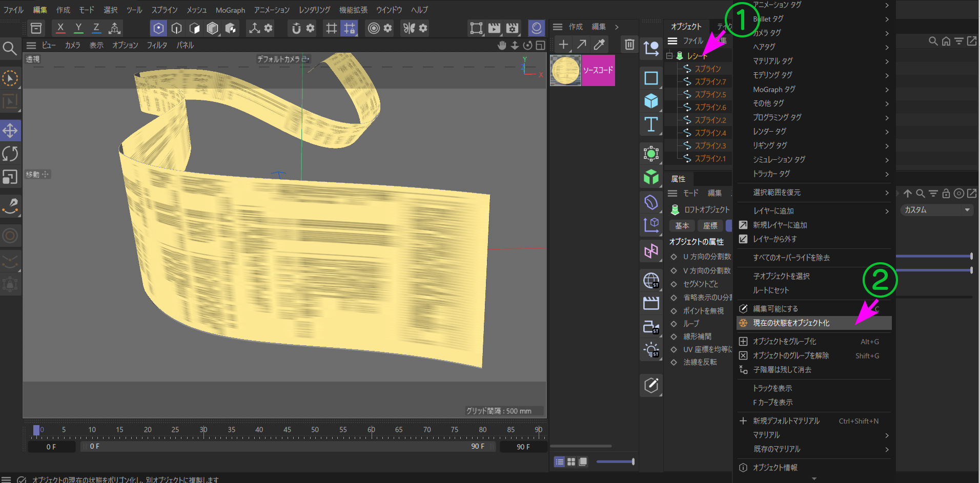Image resolution: width=980 pixels, height=483 pixels.
Task: Create new material with plus icon
Action: click(x=563, y=45)
